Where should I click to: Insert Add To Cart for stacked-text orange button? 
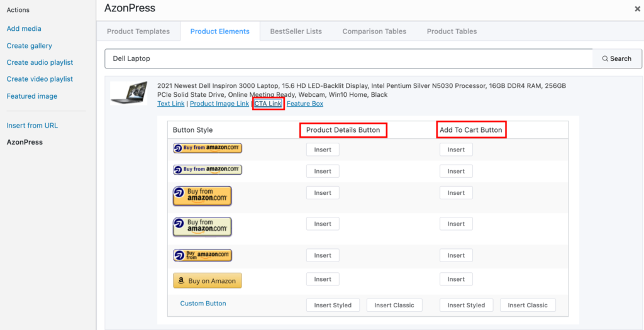457,255
